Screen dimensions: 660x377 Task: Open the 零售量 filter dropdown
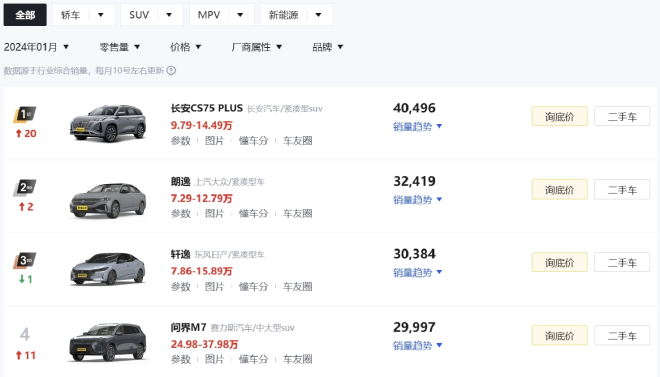(120, 47)
